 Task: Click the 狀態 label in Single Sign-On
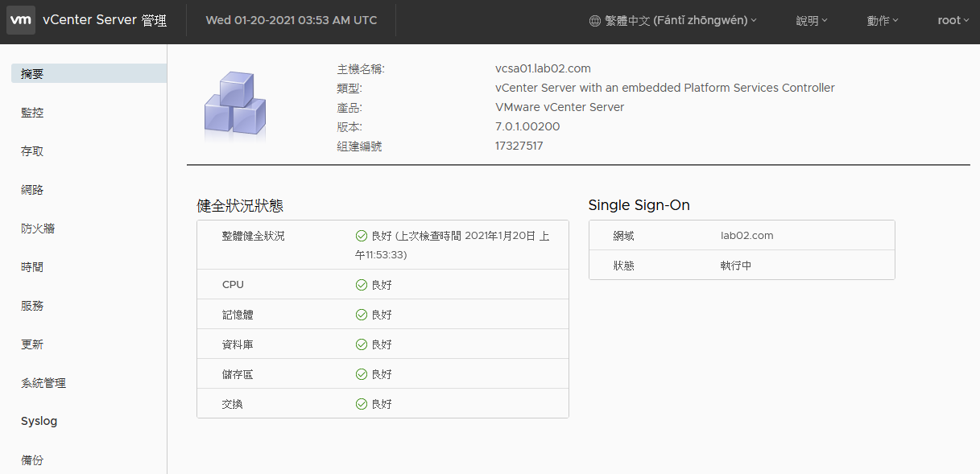624,265
